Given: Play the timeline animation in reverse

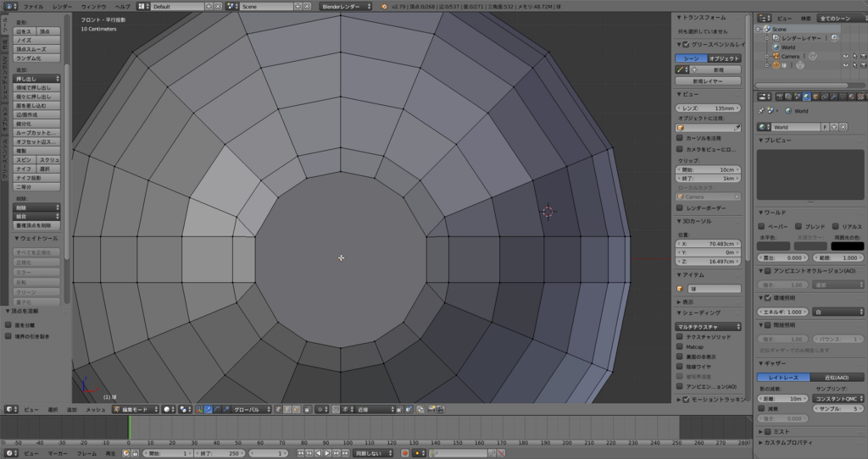Looking at the screenshot, I should [319, 453].
